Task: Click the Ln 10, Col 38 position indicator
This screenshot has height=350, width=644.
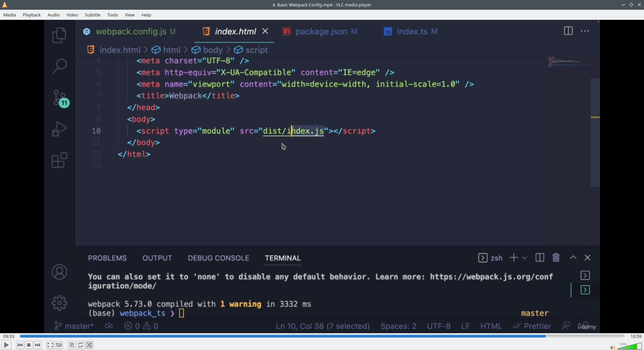Action: [x=323, y=326]
